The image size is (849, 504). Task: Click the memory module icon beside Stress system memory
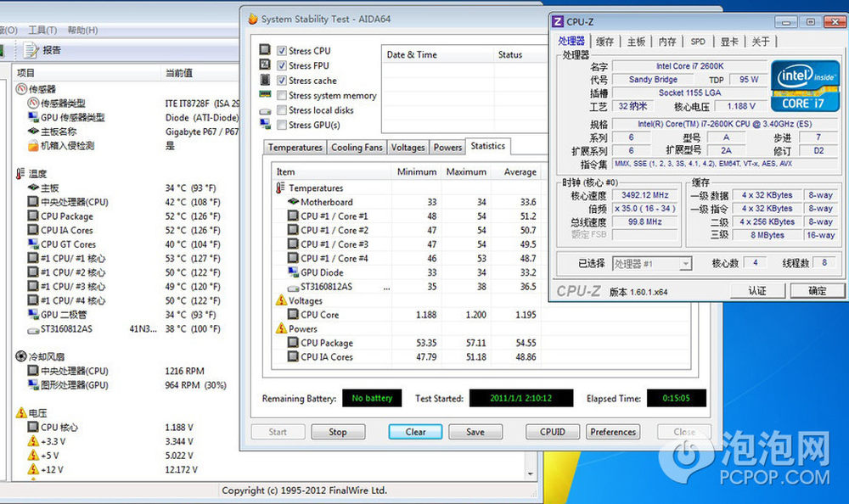pos(265,94)
